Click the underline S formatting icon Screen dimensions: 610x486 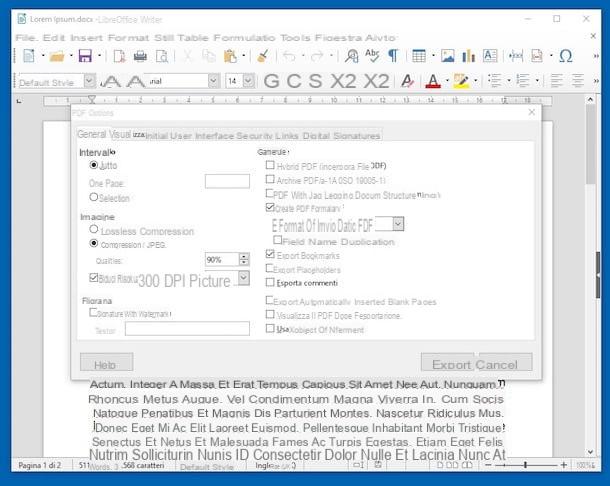pyautogui.click(x=315, y=81)
